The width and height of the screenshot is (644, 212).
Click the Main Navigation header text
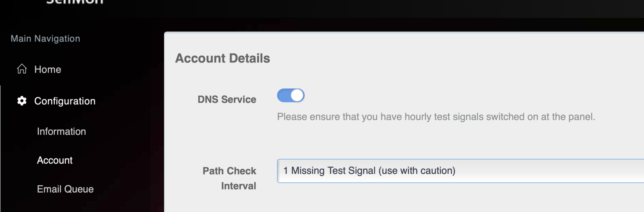[45, 39]
